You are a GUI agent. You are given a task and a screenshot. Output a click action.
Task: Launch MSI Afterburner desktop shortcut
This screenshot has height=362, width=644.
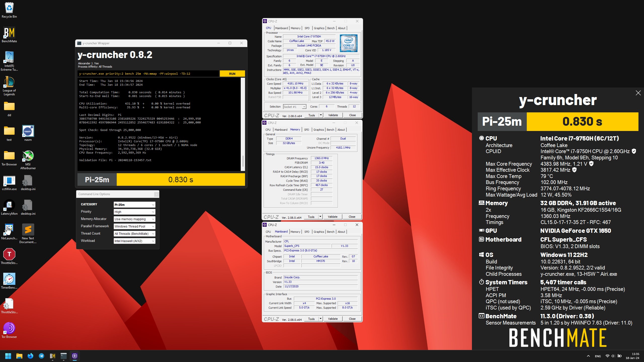coord(28,160)
